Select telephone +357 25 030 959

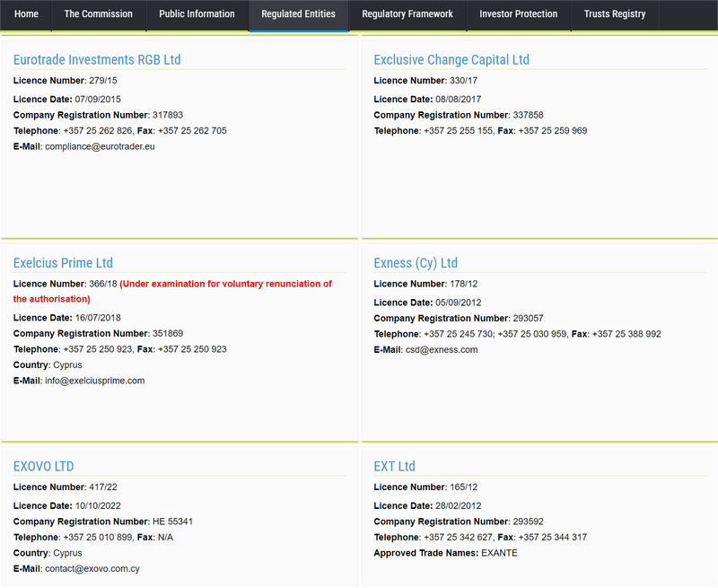pos(532,334)
